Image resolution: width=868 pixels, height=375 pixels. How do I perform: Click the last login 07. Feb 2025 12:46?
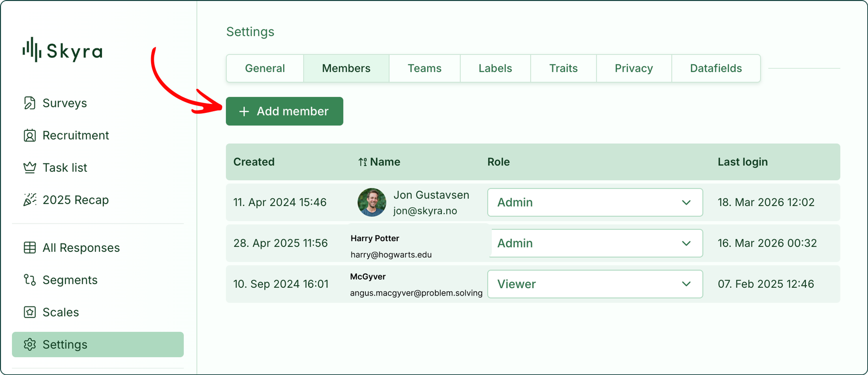coord(766,284)
